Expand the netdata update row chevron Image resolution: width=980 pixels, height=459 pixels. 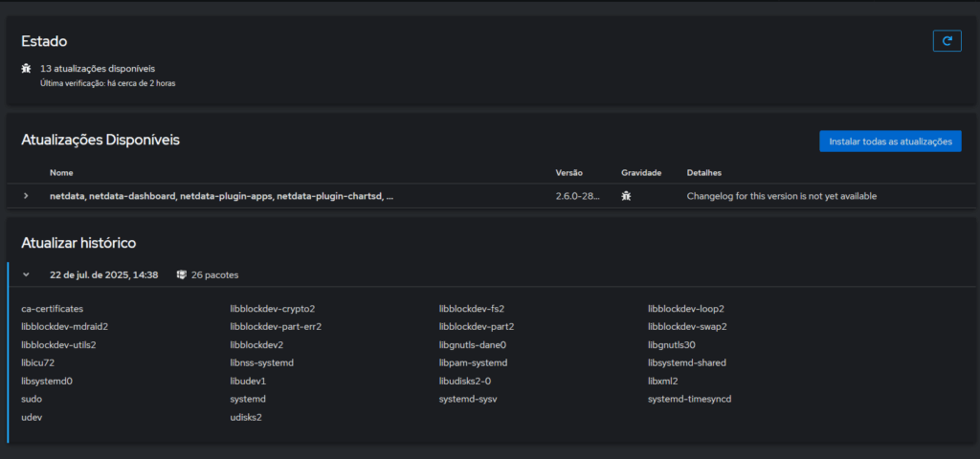[x=26, y=196]
